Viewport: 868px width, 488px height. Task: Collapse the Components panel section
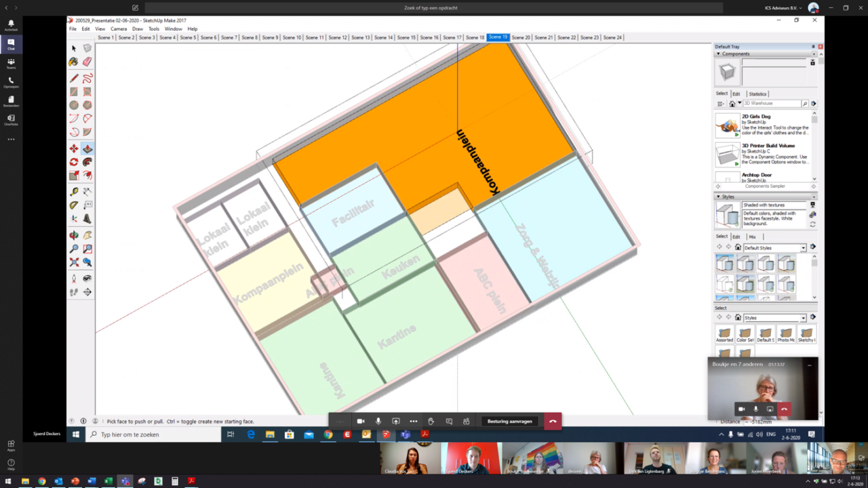pos(719,54)
